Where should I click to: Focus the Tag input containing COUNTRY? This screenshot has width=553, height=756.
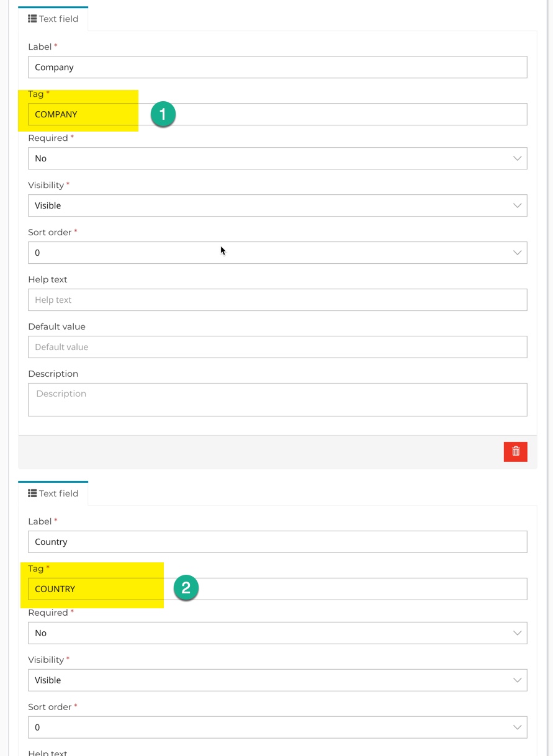277,589
